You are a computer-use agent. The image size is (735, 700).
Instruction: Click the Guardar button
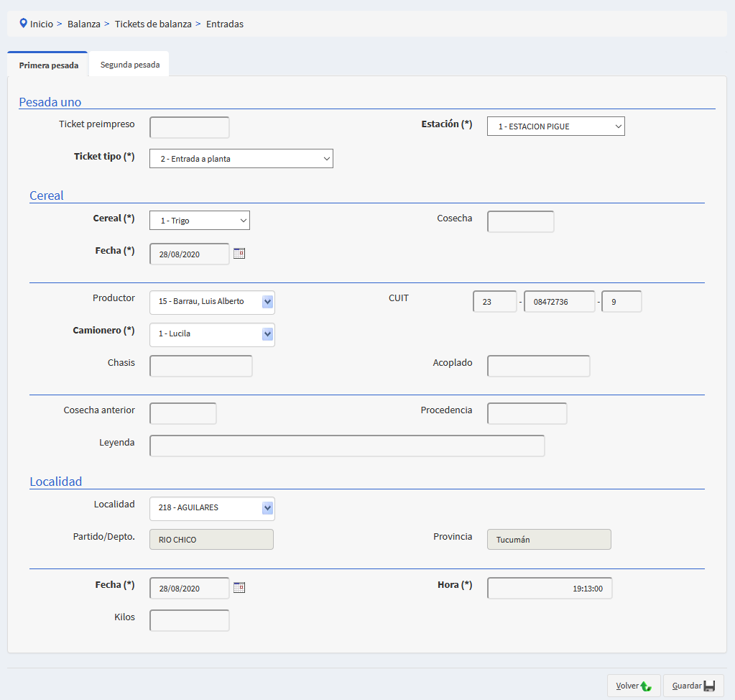point(693,686)
